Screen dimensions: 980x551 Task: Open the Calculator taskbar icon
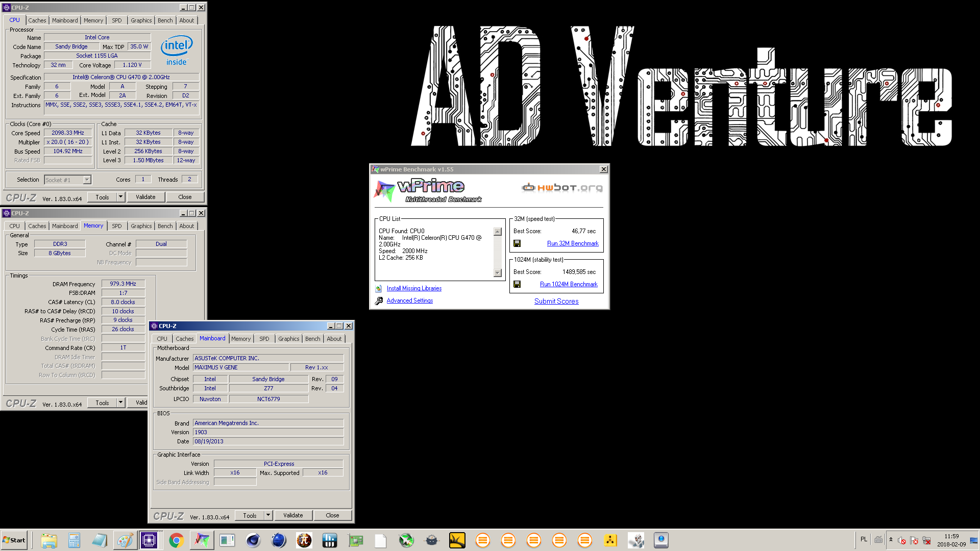click(75, 540)
